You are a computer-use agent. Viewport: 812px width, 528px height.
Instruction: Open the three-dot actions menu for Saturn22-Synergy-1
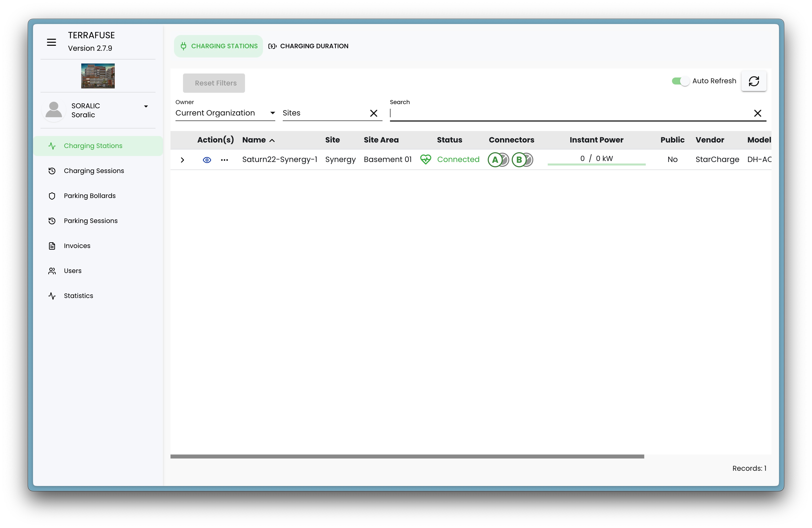[x=224, y=160]
